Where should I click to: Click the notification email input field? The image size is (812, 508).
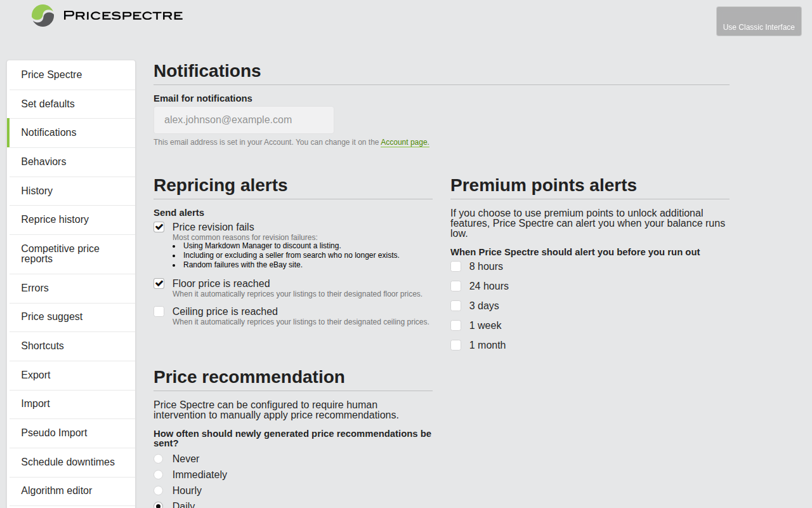pos(244,119)
